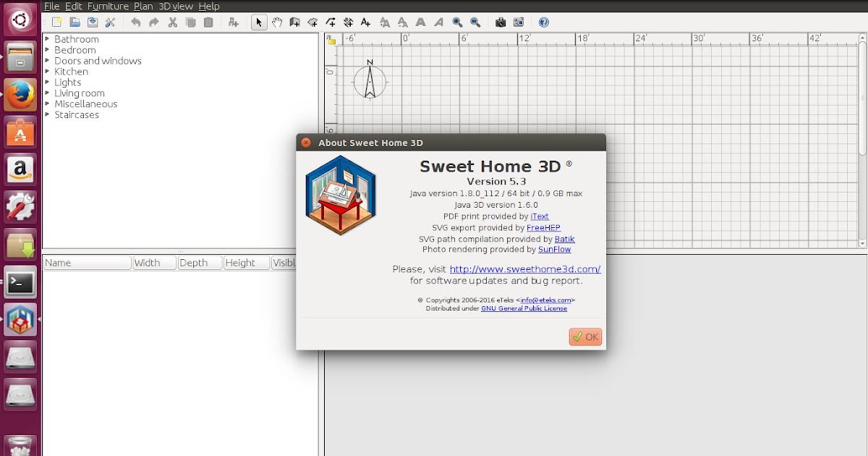Activate the Pan hand tool

tap(277, 22)
